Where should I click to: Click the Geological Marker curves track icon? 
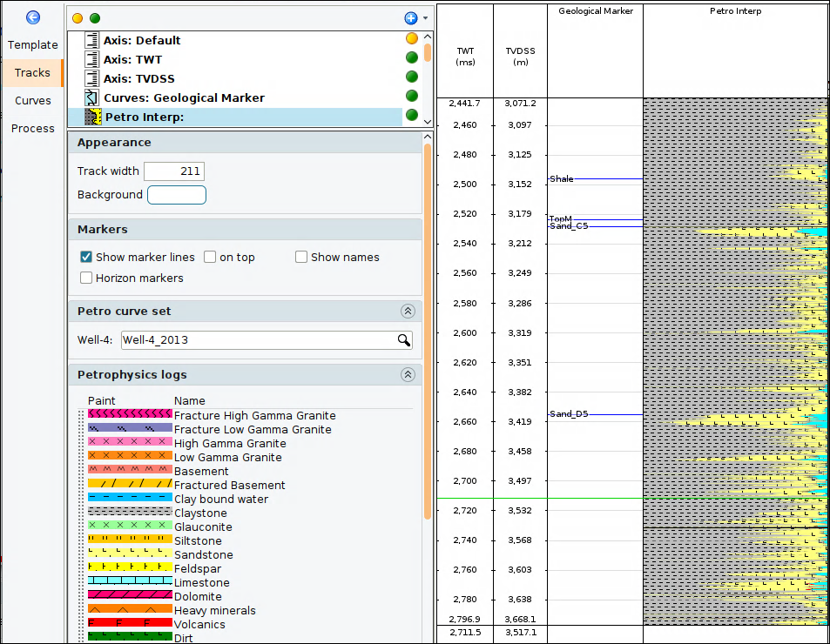click(x=92, y=97)
